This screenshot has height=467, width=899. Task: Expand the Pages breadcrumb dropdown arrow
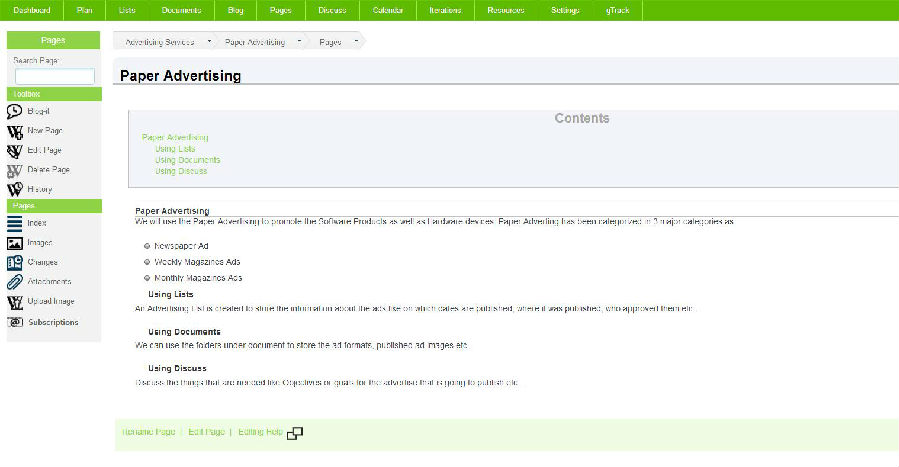[x=351, y=42]
